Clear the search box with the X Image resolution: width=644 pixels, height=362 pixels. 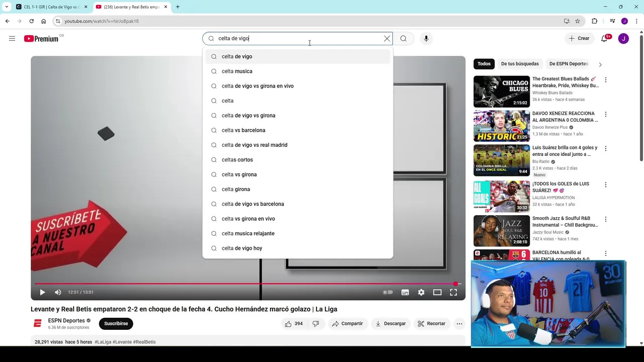coord(387,39)
